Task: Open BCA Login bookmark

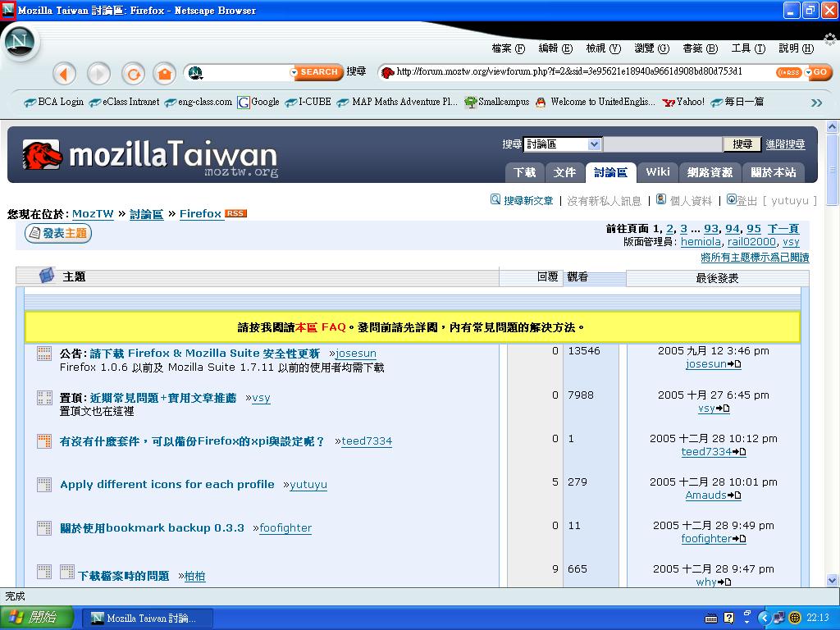Action: tap(53, 102)
